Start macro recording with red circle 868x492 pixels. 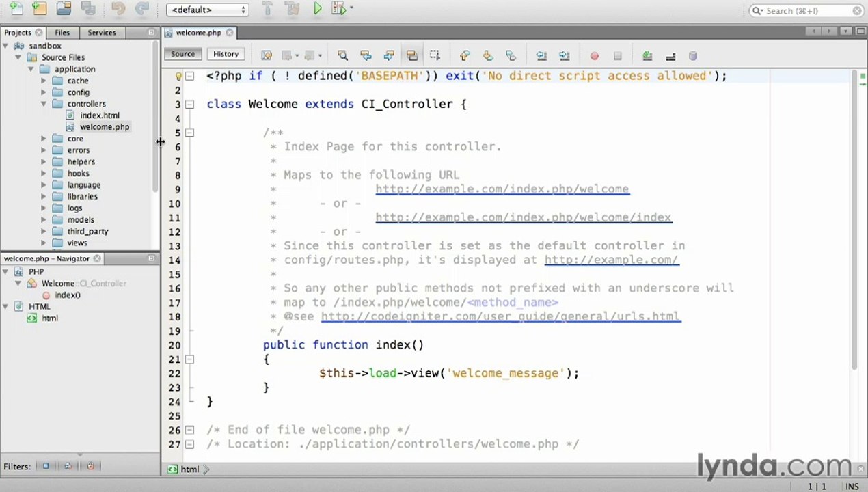[594, 56]
